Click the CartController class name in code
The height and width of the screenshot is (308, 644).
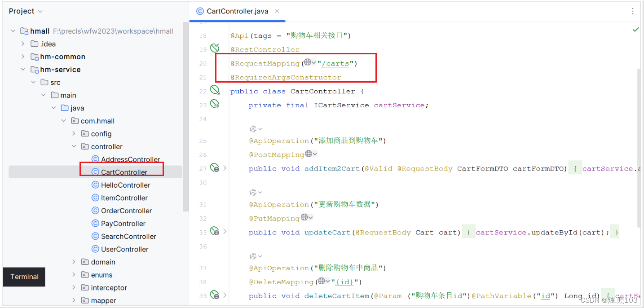click(323, 91)
